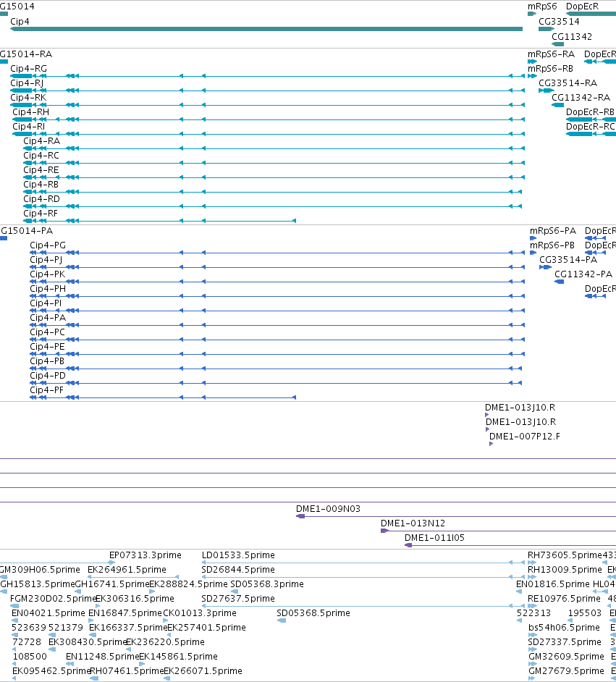
Task: Click mRpS6-PB protein label
Action: [x=552, y=245]
